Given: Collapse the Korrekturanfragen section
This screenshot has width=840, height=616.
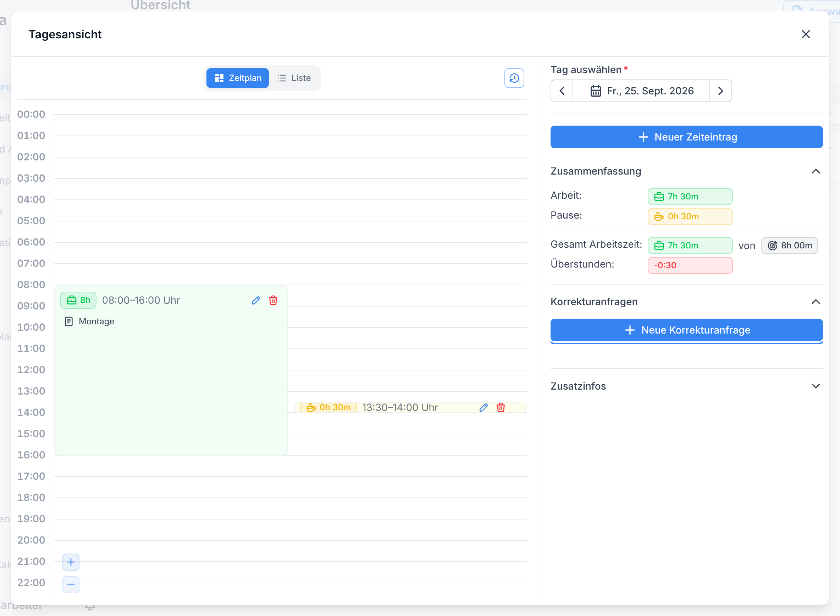Looking at the screenshot, I should pos(816,302).
